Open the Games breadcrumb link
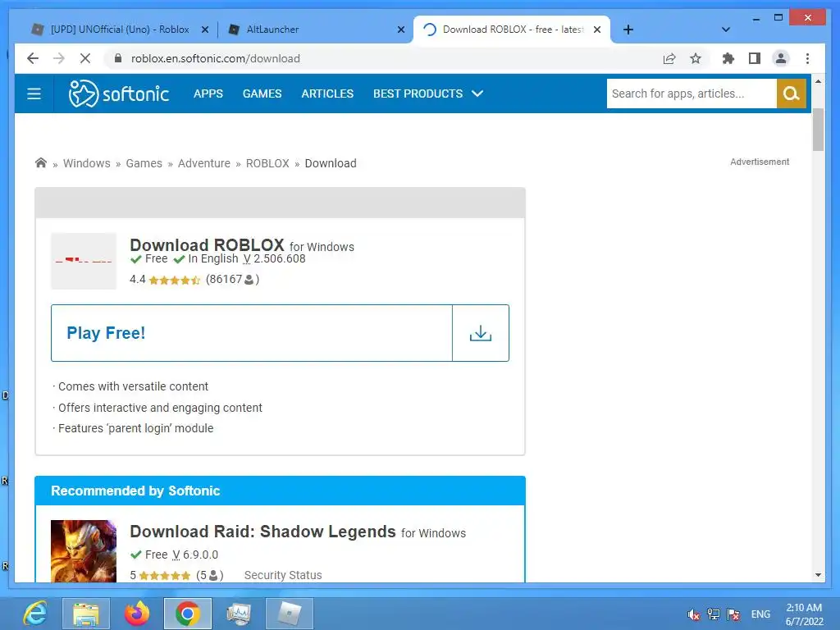 [x=144, y=163]
